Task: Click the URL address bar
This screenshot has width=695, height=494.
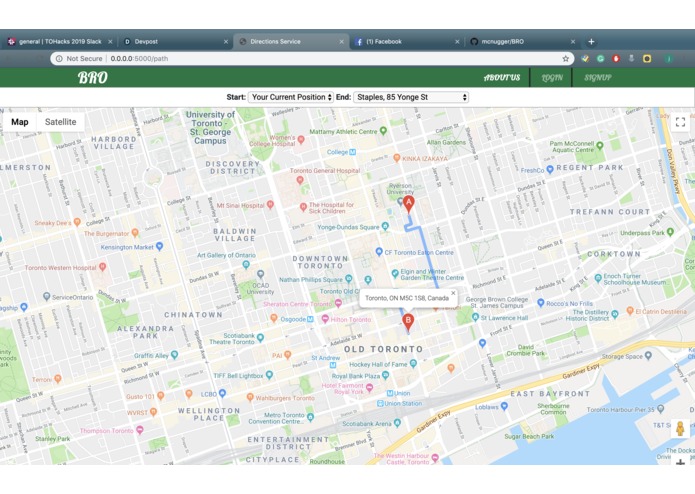Action: (x=310, y=58)
